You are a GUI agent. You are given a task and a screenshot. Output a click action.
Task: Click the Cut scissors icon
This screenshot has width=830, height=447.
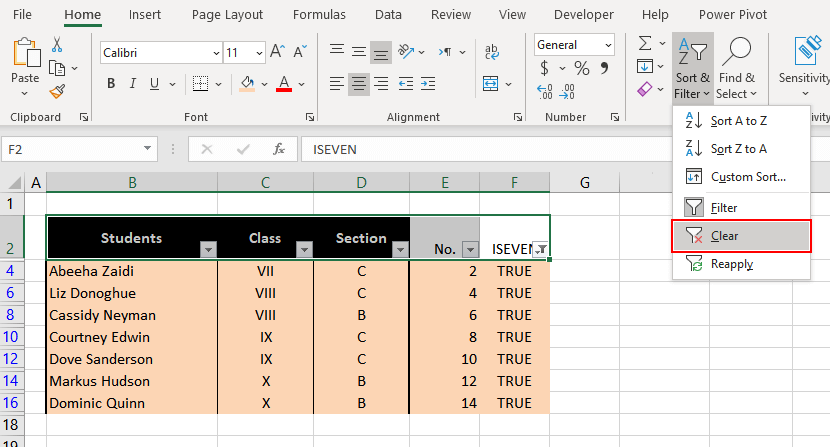point(57,44)
